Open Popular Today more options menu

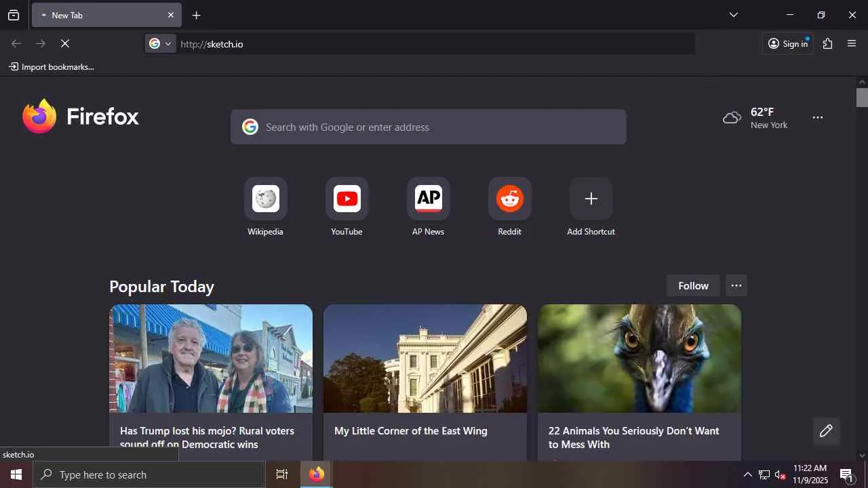736,286
